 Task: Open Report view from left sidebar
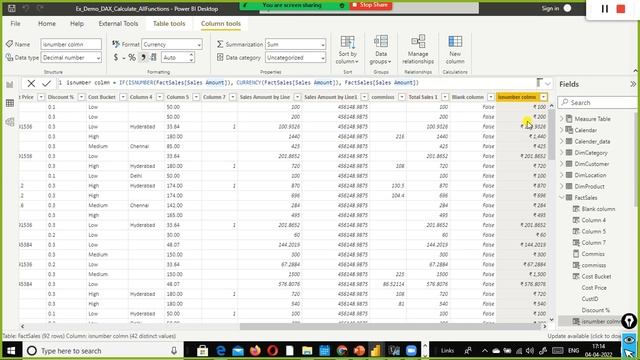click(x=10, y=84)
